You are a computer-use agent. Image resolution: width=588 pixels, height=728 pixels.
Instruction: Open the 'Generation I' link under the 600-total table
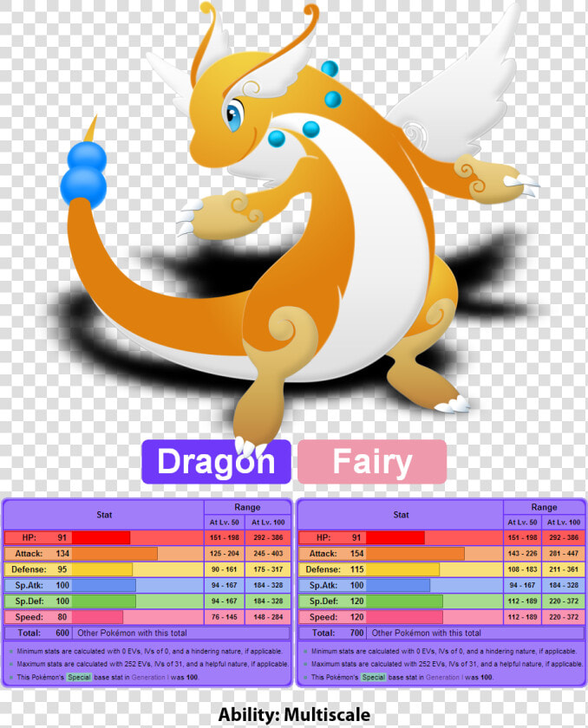(x=150, y=678)
